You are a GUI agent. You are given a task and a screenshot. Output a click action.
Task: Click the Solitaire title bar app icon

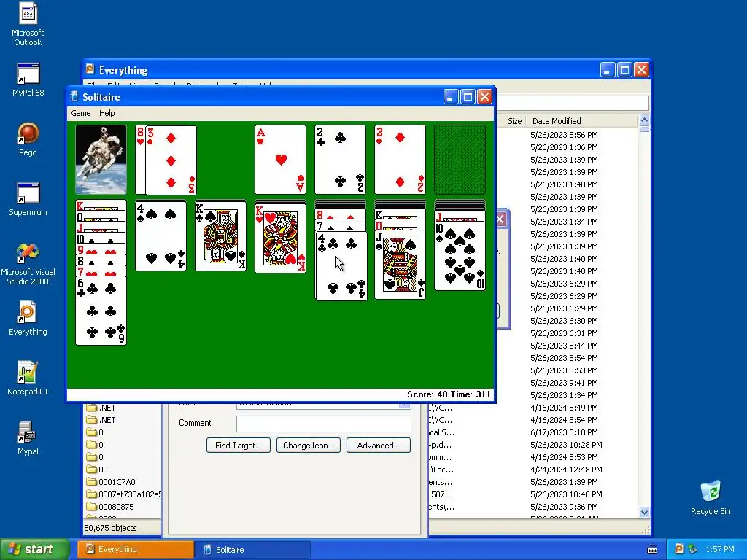[74, 97]
